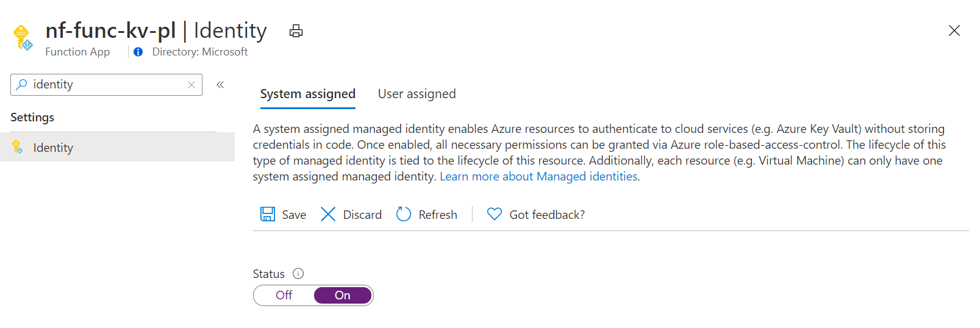This screenshot has height=328, width=980.
Task: Click the feedback heart icon
Action: (x=495, y=214)
